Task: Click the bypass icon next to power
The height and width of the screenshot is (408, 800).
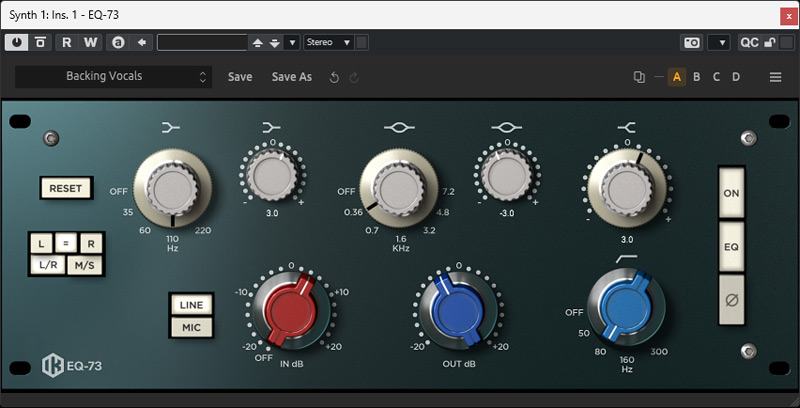Action: click(x=40, y=42)
